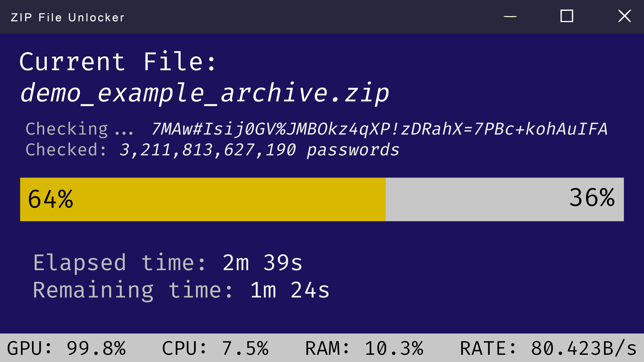
Task: Click the 64% completed label
Action: [50, 199]
